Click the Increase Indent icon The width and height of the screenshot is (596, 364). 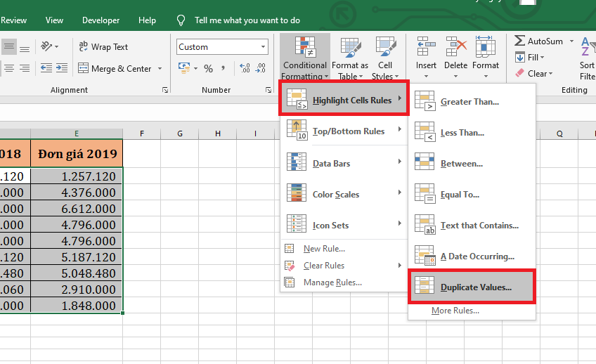point(63,69)
